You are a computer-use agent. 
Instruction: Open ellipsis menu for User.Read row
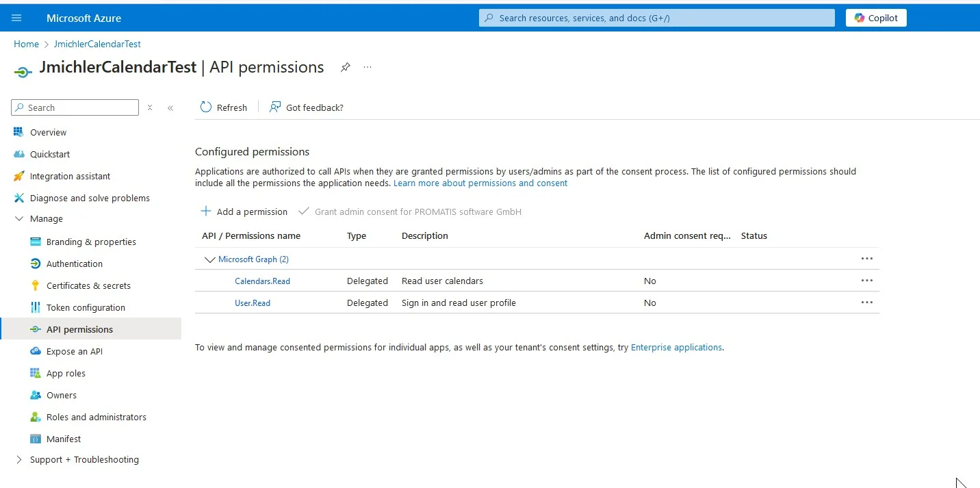(x=867, y=303)
